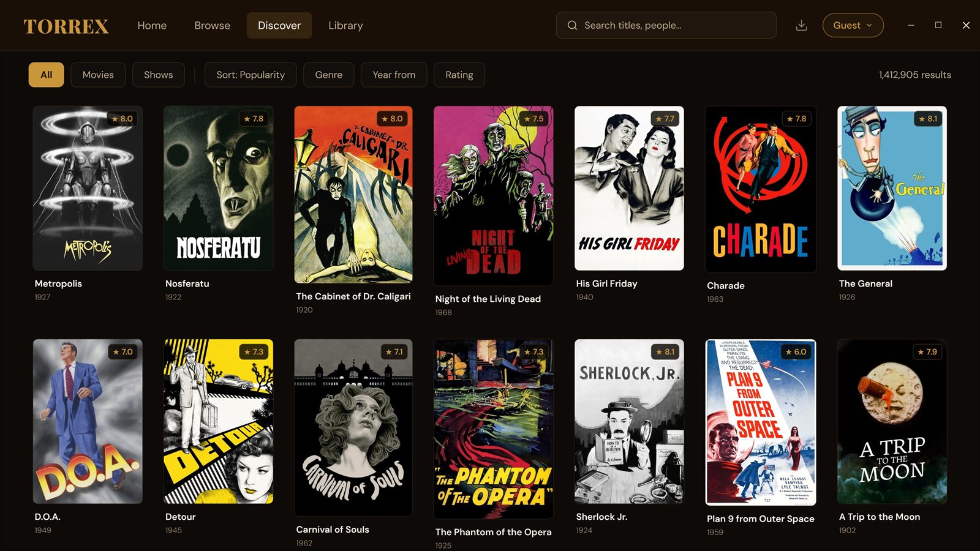The height and width of the screenshot is (551, 980).
Task: Open The General poster
Action: (x=892, y=188)
